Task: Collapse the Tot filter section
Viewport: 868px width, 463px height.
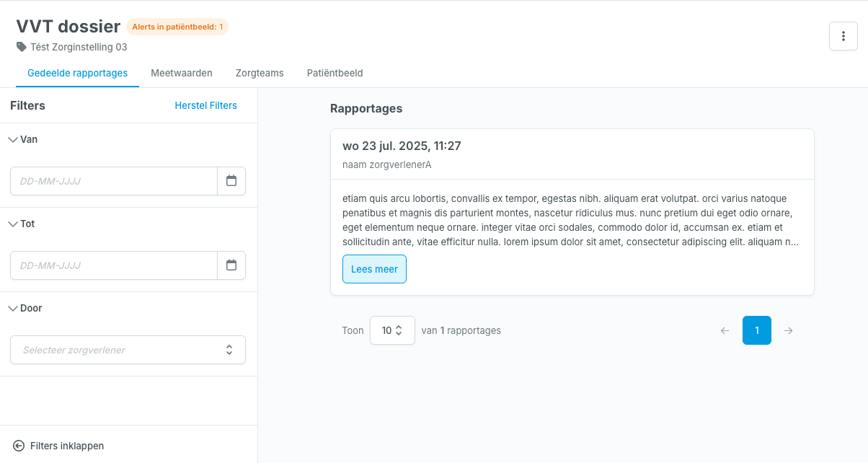Action: [x=13, y=224]
